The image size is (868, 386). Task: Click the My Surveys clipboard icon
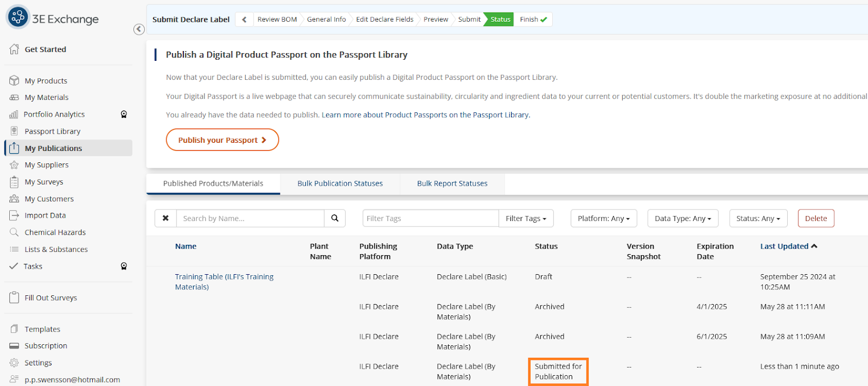(x=14, y=181)
